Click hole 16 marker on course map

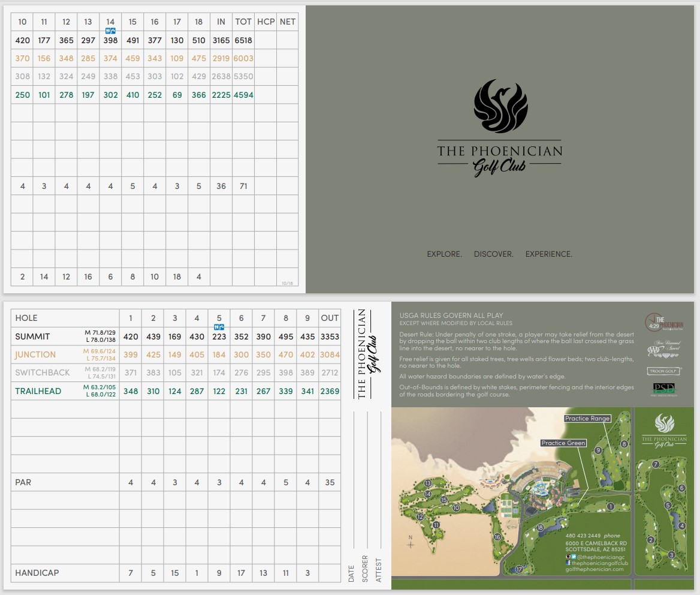click(497, 537)
